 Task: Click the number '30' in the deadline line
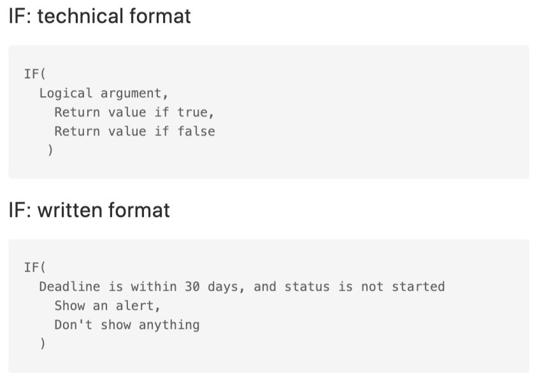point(192,286)
